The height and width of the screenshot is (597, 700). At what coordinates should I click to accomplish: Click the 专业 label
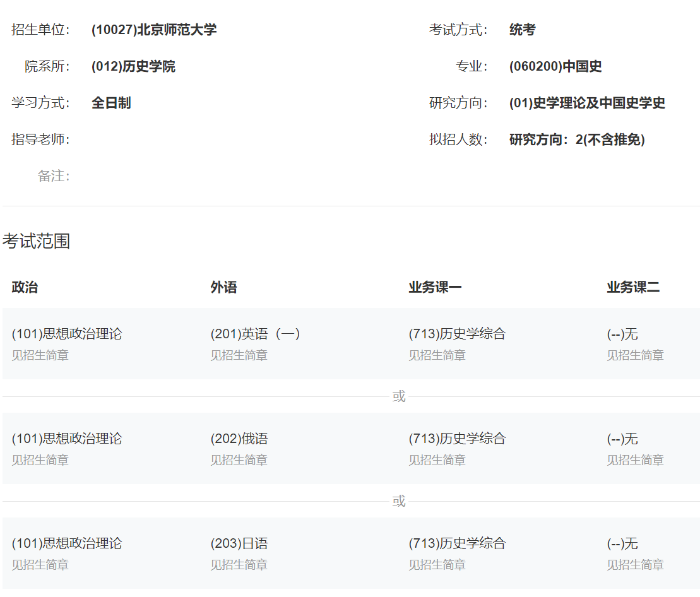click(x=472, y=66)
